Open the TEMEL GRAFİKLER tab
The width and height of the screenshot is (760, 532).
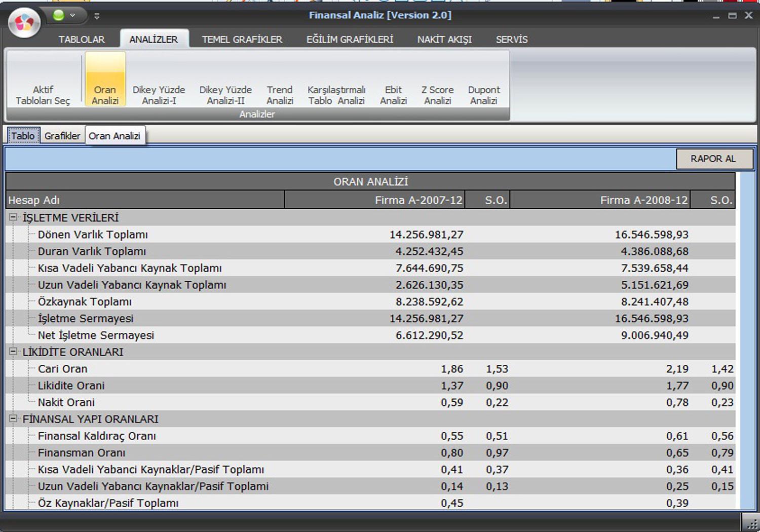[242, 40]
